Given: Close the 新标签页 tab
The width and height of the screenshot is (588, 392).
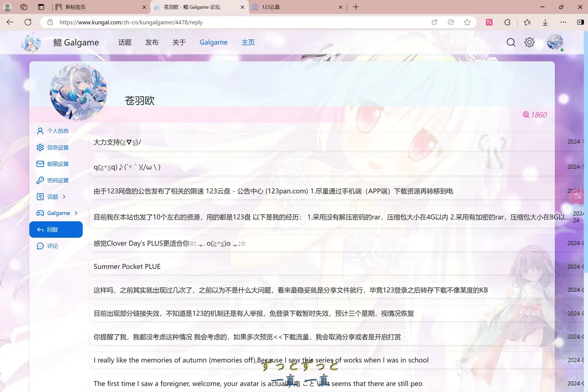Looking at the screenshot, I should [144, 7].
